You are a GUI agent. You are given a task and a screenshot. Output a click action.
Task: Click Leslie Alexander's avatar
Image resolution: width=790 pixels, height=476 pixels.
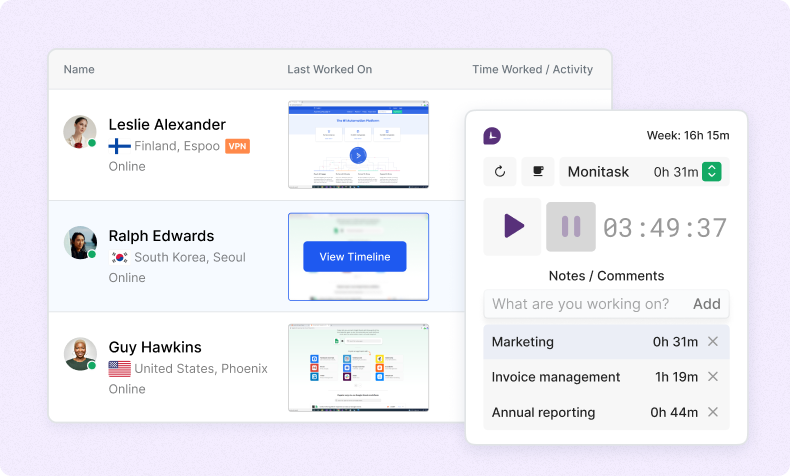tap(80, 132)
